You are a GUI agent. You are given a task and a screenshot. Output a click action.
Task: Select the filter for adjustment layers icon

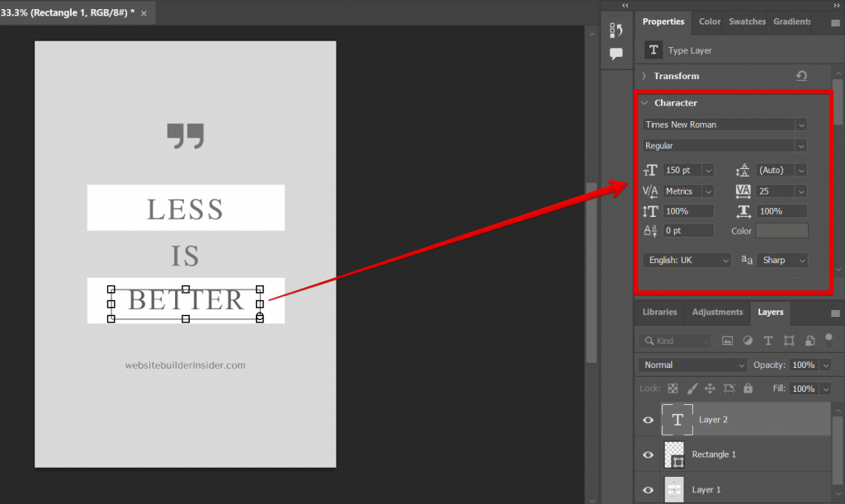pyautogui.click(x=747, y=340)
